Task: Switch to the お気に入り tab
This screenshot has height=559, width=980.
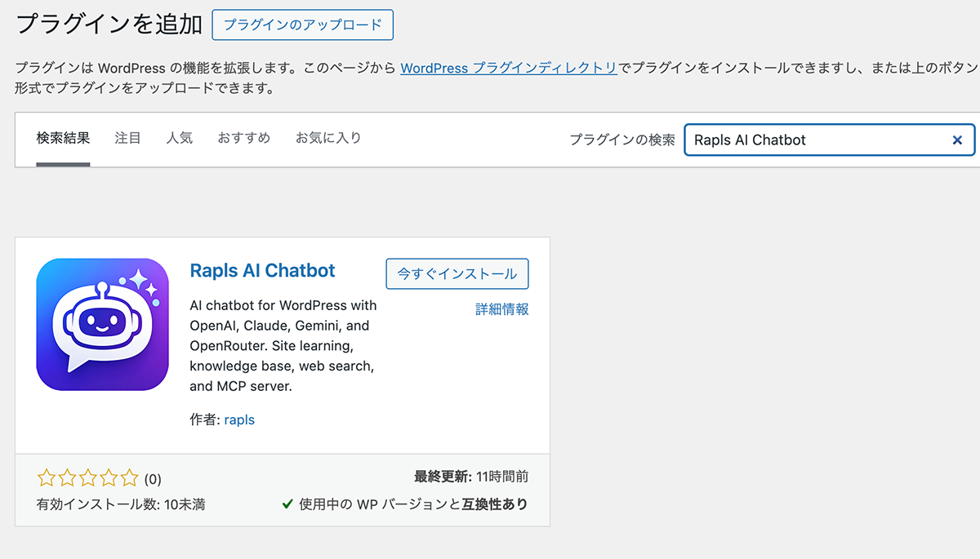Action: (328, 137)
